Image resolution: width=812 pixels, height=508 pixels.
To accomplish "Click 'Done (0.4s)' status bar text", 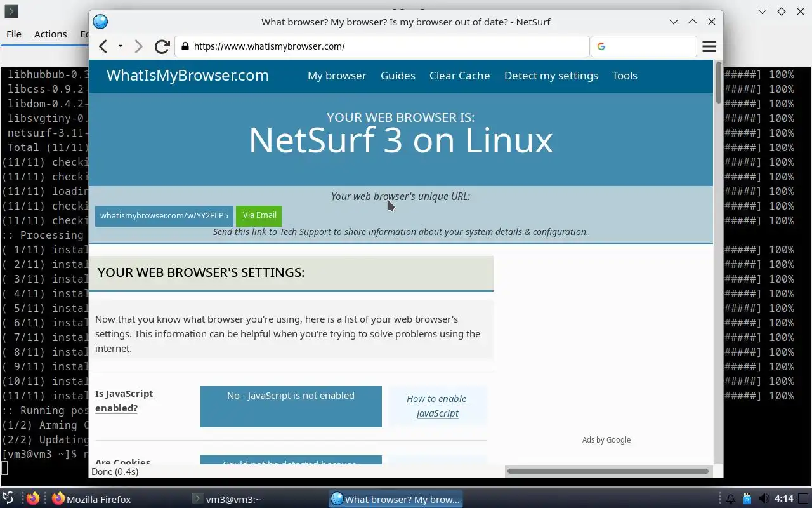I will [115, 471].
